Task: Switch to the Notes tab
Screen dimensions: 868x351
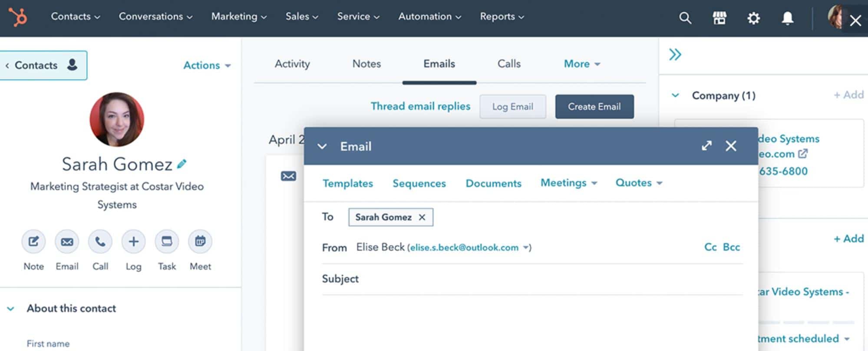Action: [x=366, y=64]
